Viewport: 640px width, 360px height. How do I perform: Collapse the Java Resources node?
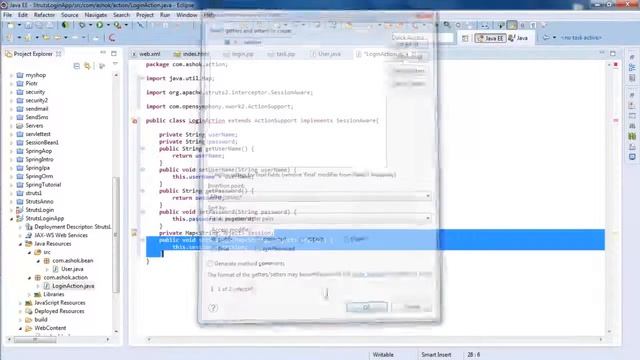click(x=20, y=244)
